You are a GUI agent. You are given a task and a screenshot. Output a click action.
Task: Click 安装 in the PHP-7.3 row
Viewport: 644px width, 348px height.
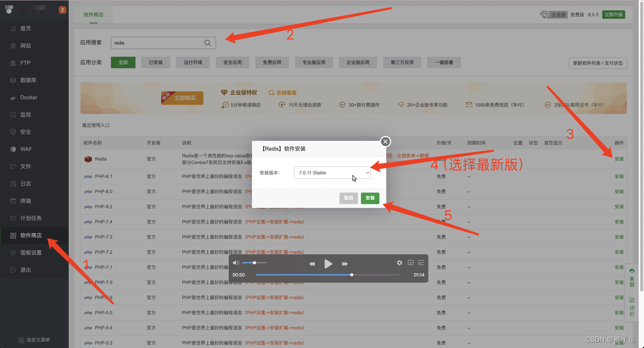point(619,237)
